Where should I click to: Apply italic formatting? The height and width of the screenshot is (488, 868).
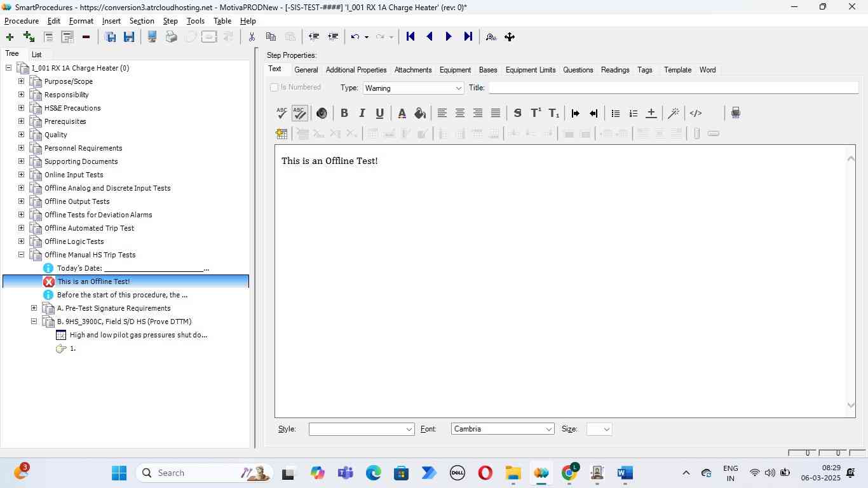click(x=362, y=113)
